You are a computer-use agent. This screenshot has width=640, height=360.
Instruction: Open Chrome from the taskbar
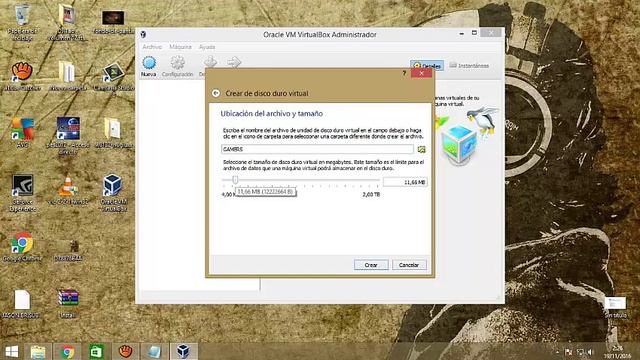pyautogui.click(x=68, y=352)
